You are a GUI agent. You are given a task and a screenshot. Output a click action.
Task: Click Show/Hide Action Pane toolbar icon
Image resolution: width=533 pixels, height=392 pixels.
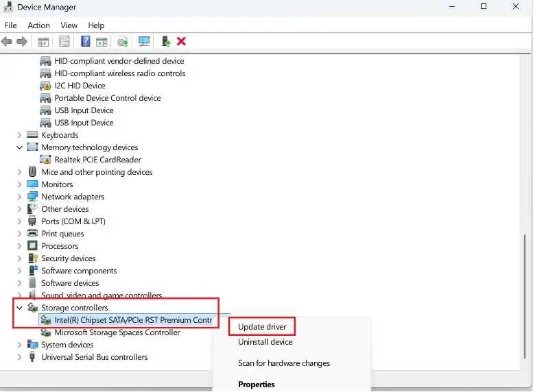tap(102, 42)
